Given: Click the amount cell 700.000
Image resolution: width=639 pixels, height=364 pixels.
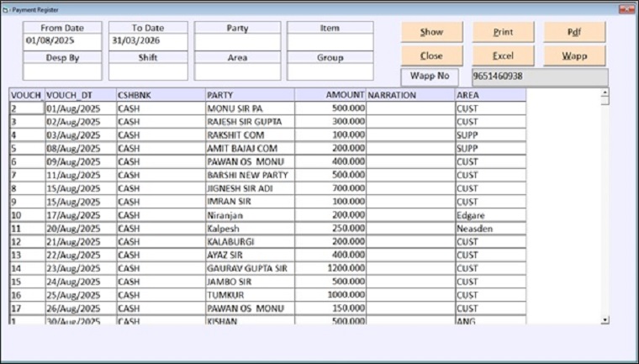Looking at the screenshot, I should click(x=330, y=189).
